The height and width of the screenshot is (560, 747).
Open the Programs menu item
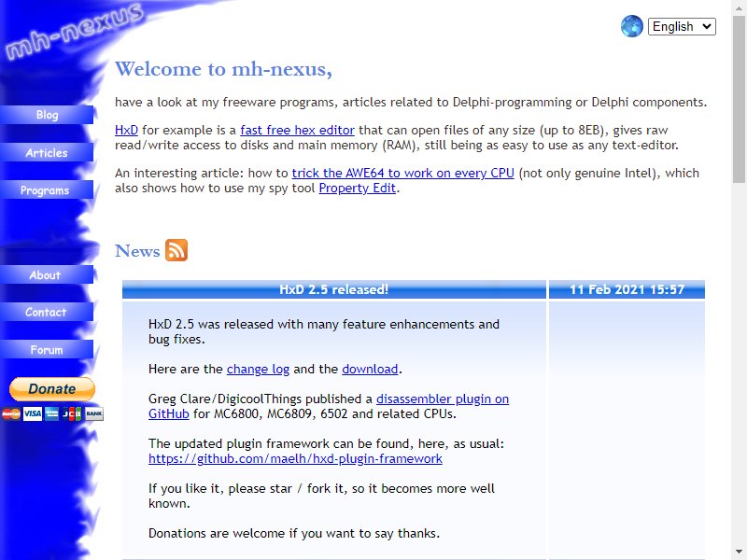pos(47,190)
